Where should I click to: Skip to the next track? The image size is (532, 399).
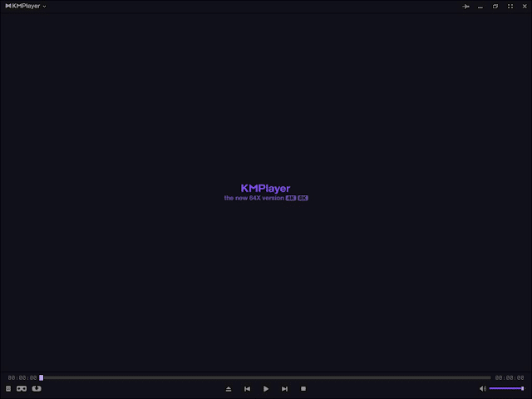tap(284, 389)
